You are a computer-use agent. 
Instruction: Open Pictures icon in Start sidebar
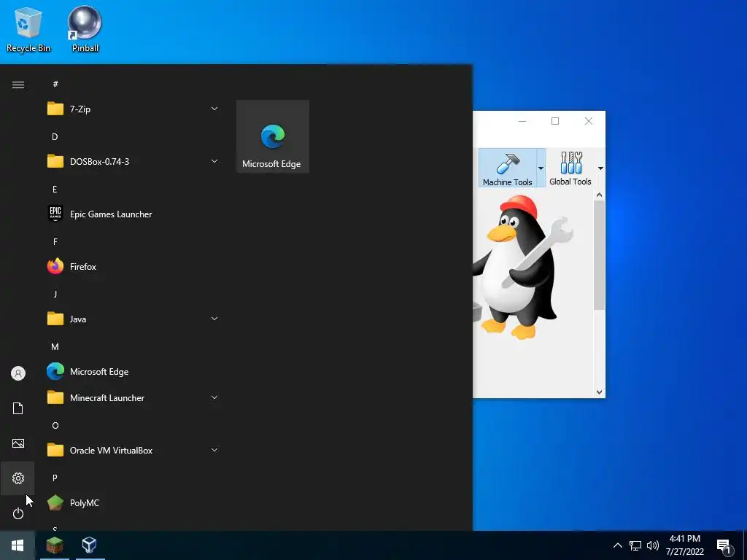pyautogui.click(x=18, y=443)
